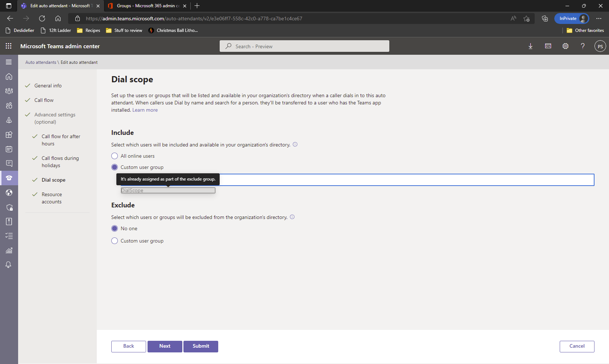Open the Teams section in the sidebar

pos(9,91)
